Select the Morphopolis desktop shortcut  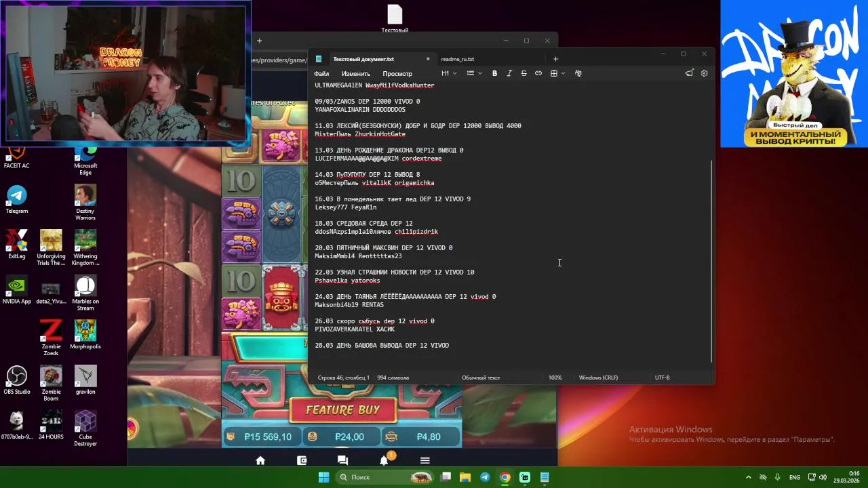coord(85,335)
